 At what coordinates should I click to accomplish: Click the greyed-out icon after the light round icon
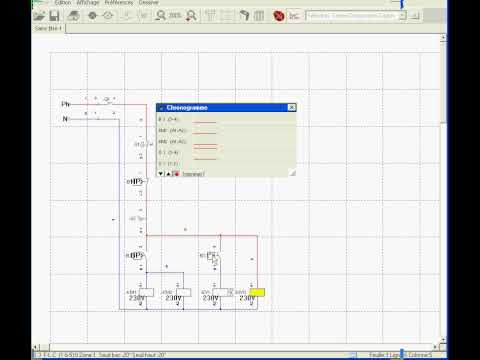click(126, 15)
